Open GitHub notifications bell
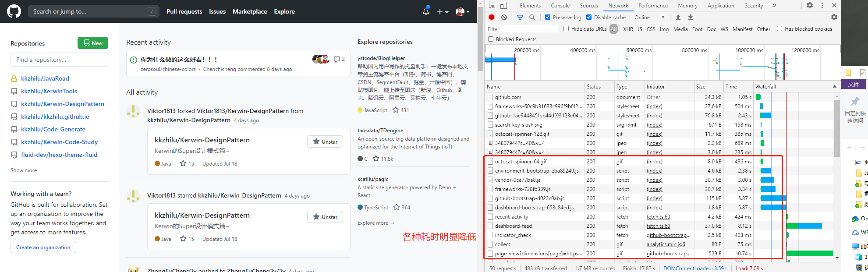 tap(425, 11)
